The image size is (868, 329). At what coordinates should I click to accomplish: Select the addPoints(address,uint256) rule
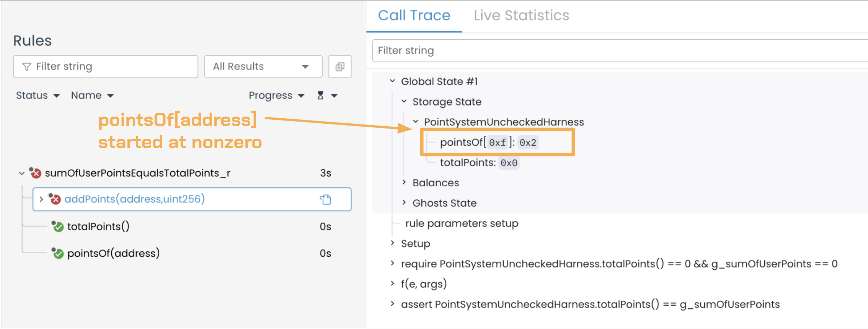pos(135,199)
